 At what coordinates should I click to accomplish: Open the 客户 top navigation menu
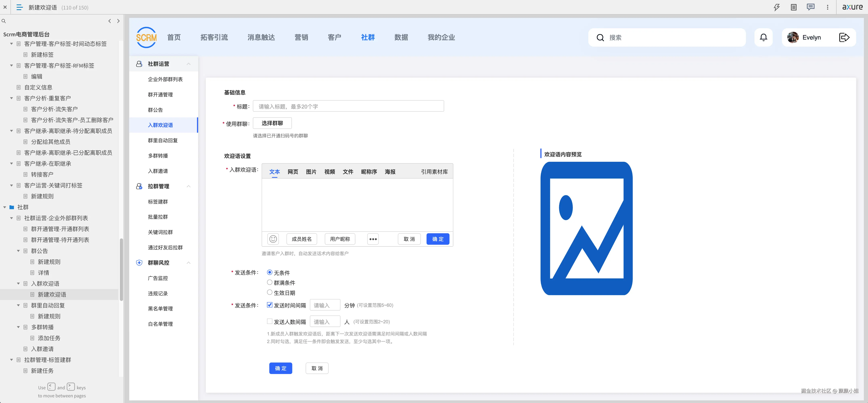point(334,37)
